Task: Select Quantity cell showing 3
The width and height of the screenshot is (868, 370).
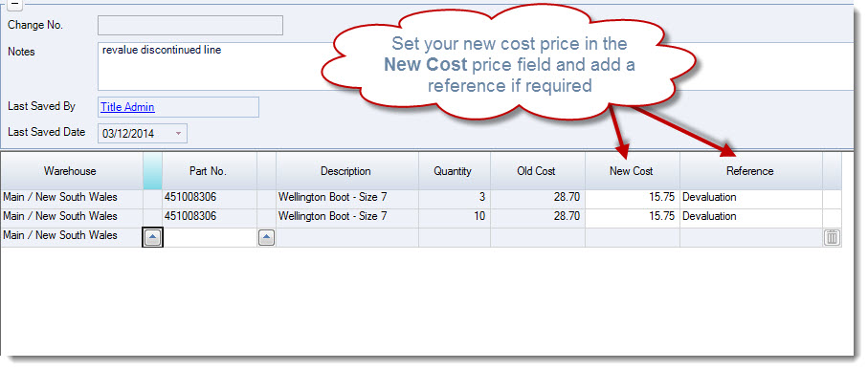Action: point(455,198)
